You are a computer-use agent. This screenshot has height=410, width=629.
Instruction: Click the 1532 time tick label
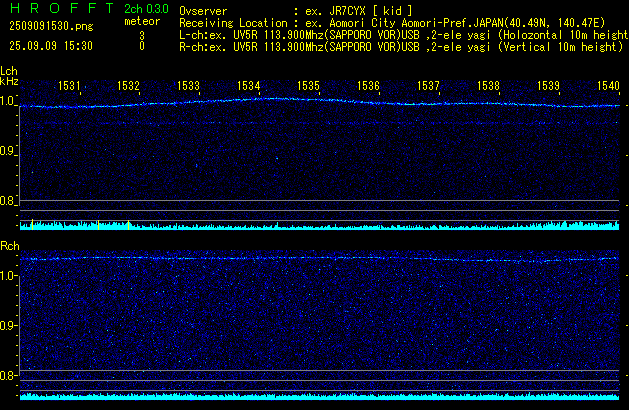[128, 86]
